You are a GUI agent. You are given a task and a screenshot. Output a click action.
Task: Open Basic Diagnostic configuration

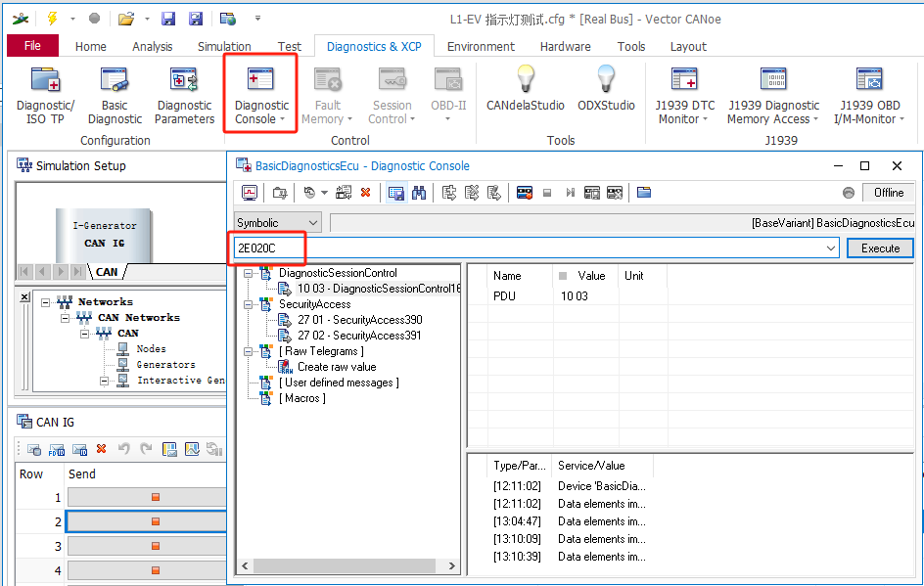(115, 96)
